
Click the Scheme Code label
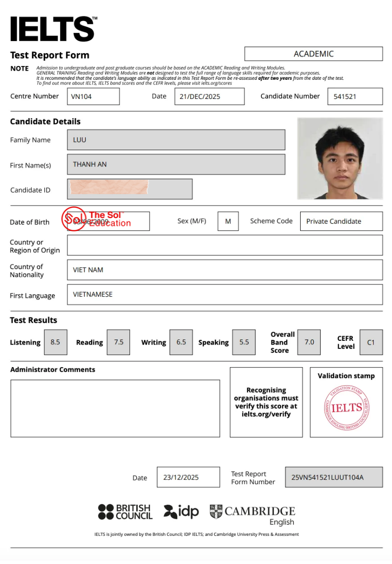[x=271, y=221]
